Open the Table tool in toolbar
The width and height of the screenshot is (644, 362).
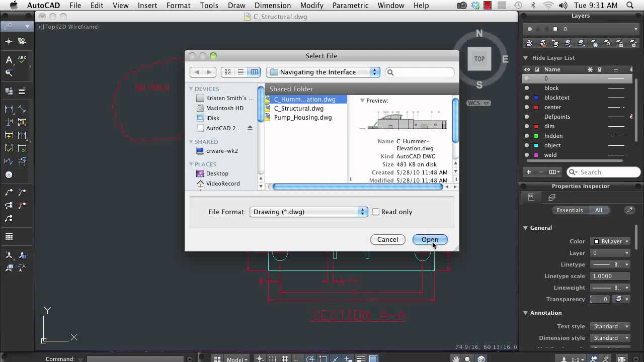click(x=9, y=237)
